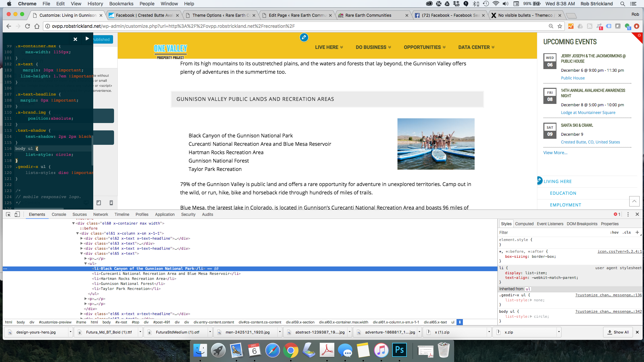Open the Computed styles tab

(x=524, y=224)
